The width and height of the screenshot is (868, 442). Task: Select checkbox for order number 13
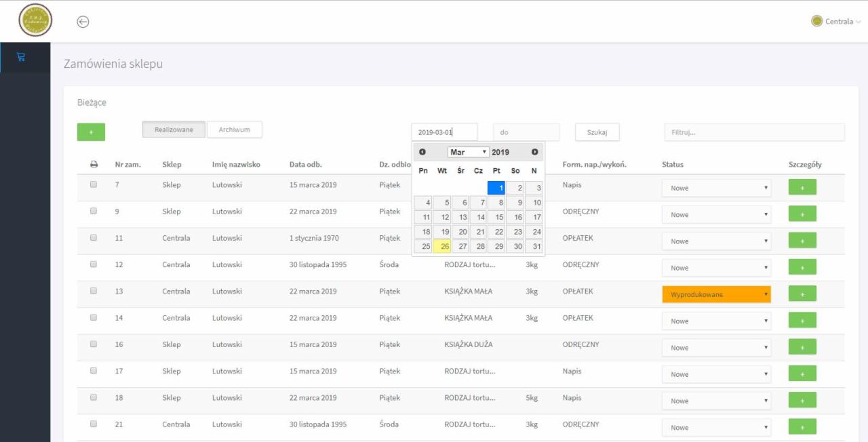coord(94,291)
